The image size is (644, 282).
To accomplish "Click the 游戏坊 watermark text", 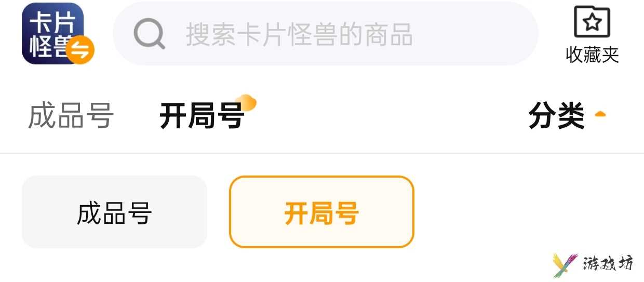I will 608,264.
